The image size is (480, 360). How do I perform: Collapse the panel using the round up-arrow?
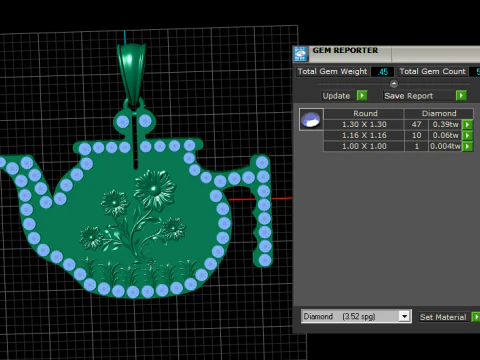click(394, 83)
